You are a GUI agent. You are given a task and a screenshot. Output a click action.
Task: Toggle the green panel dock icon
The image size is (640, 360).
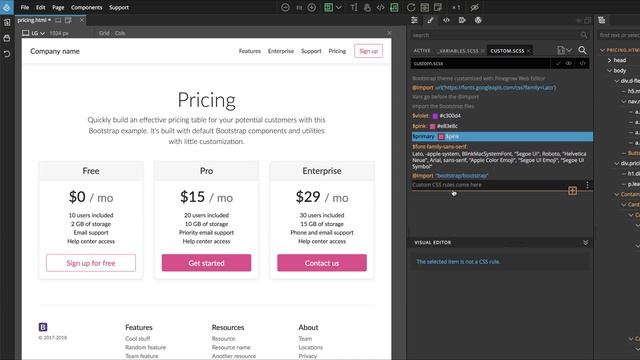click(x=394, y=7)
